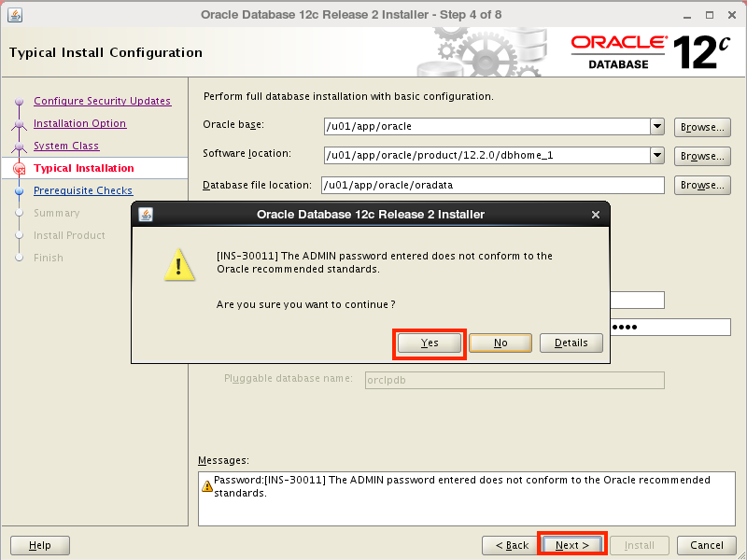
Task: Go to the Installation Option step
Action: (80, 123)
